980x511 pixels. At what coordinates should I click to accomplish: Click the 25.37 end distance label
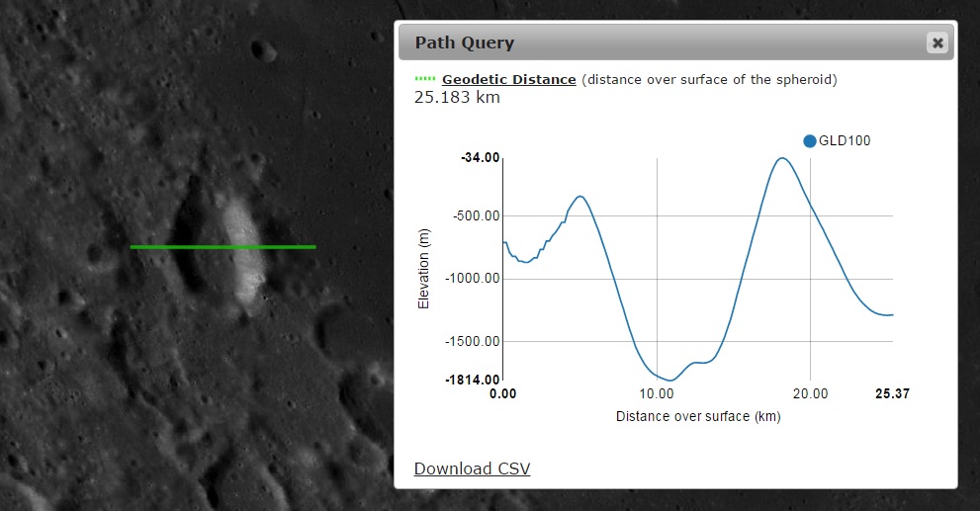coord(892,394)
